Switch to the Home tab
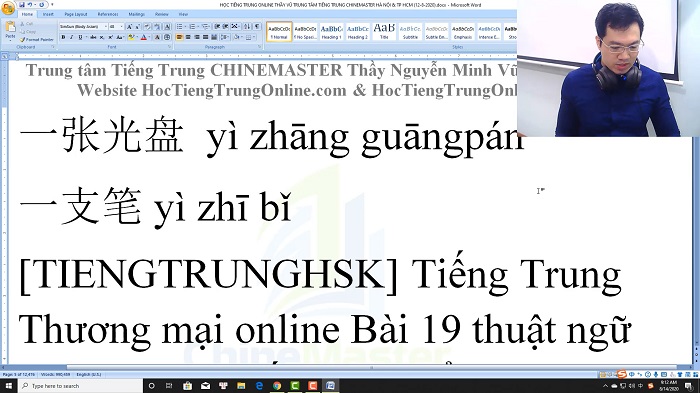 (27, 14)
